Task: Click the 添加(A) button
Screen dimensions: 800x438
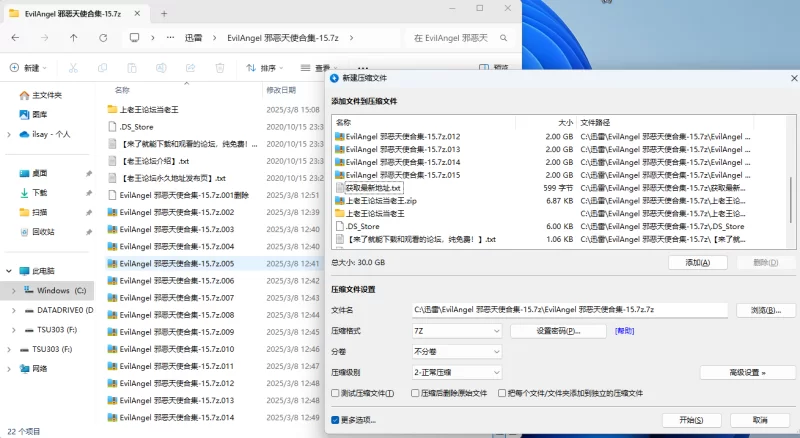Action: click(697, 262)
